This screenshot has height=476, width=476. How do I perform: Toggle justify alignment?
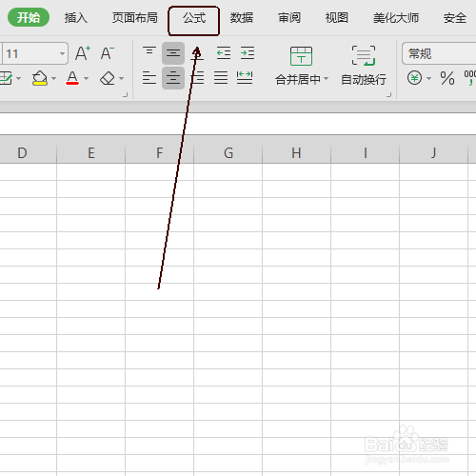[221, 78]
